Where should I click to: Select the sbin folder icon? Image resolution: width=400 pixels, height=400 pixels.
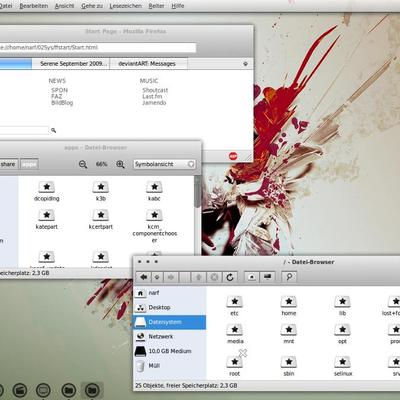point(289,362)
